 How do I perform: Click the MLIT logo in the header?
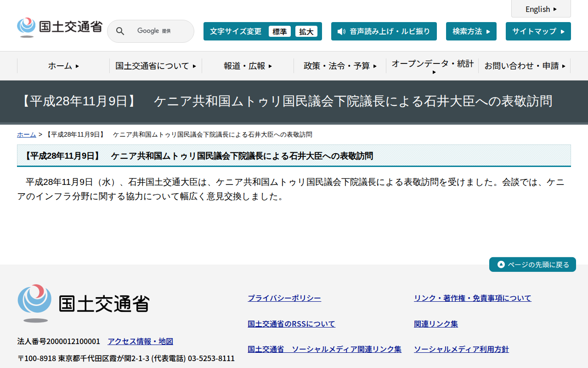(x=60, y=27)
